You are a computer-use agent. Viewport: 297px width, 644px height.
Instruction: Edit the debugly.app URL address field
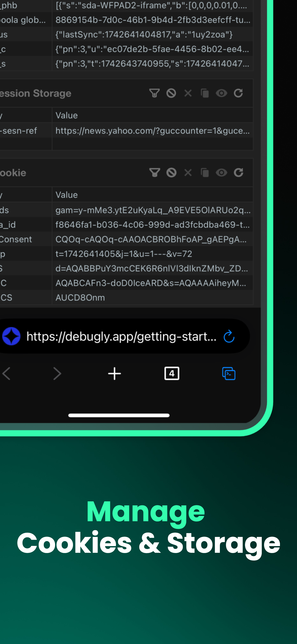(122, 336)
